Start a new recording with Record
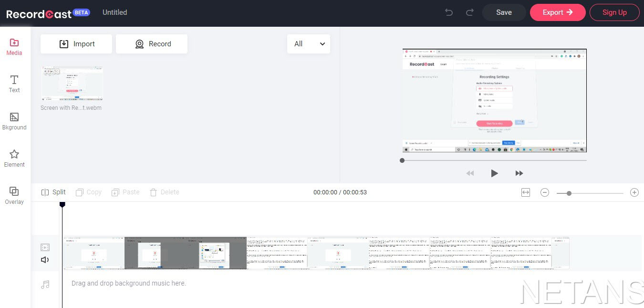Image resolution: width=644 pixels, height=308 pixels. [152, 44]
